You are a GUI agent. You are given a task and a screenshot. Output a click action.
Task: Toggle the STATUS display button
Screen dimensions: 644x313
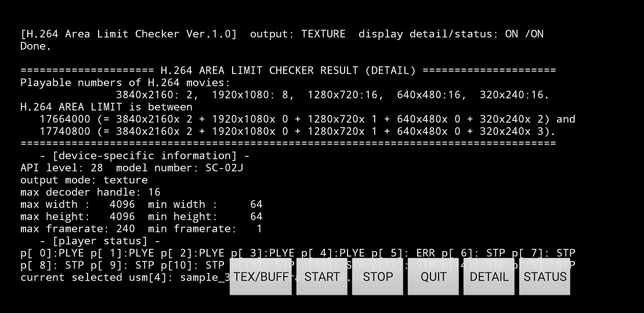545,276
